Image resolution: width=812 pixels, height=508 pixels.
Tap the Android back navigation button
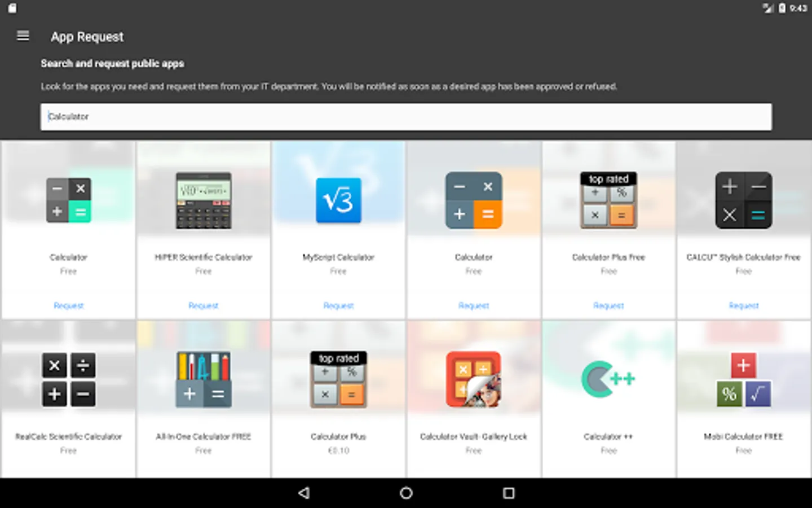pos(304,493)
